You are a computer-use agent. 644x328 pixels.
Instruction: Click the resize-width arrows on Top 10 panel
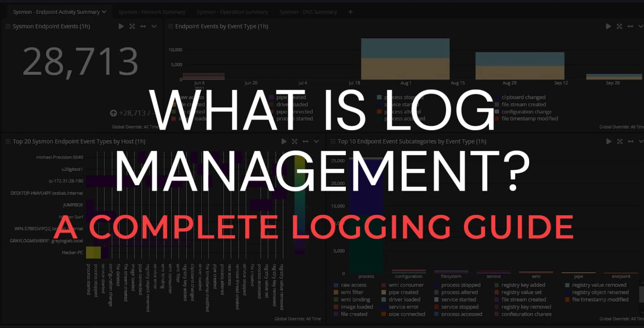click(631, 141)
